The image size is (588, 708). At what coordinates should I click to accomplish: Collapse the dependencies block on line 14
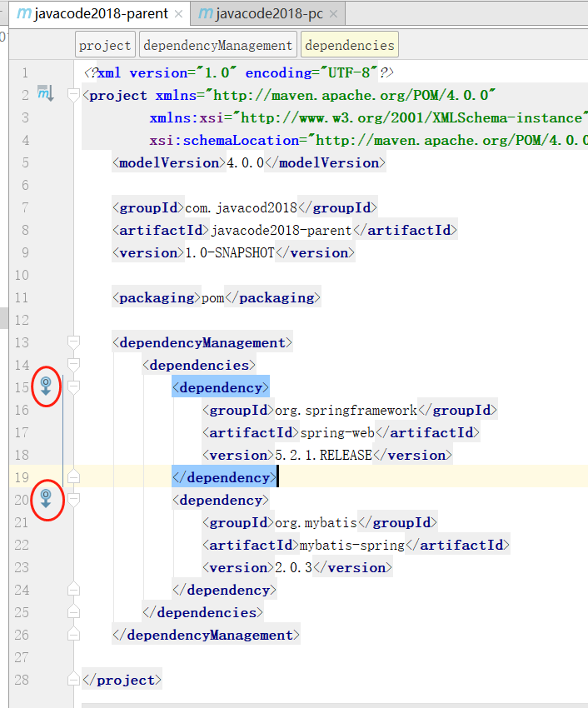[73, 365]
